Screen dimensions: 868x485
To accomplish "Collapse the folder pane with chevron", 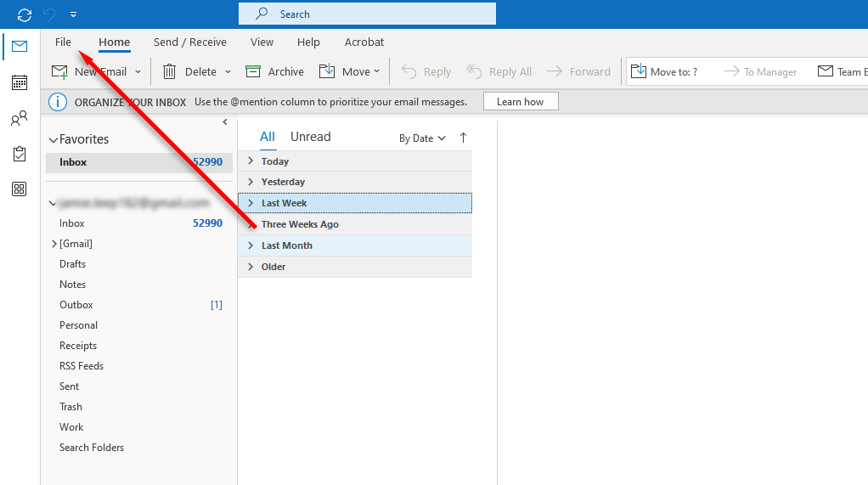I will click(x=225, y=122).
